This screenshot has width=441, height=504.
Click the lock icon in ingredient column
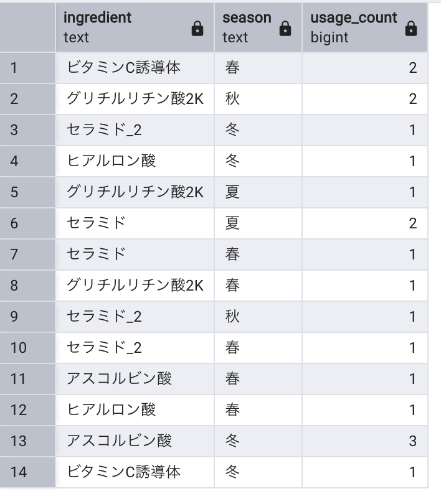pos(197,29)
